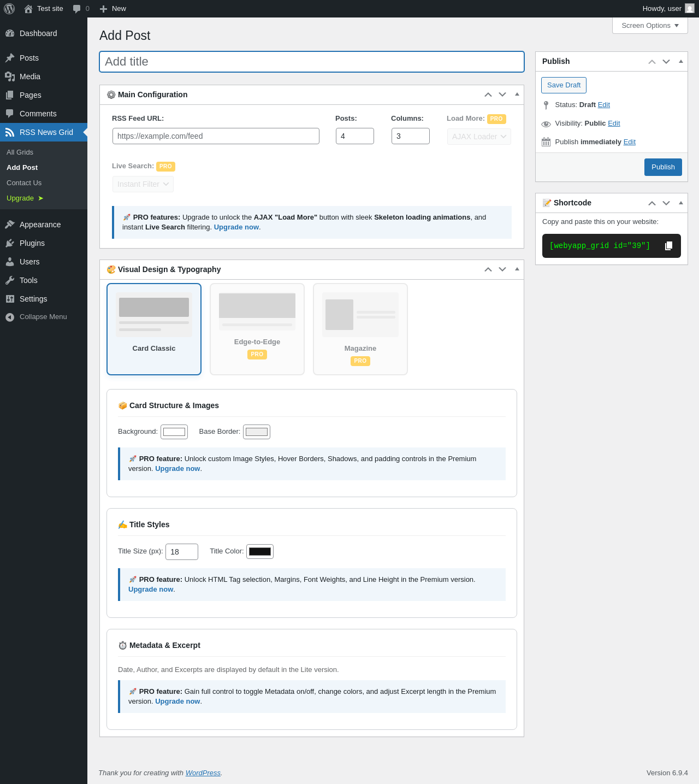Click the Comments speech bubble sidebar icon
The height and width of the screenshot is (784, 699).
click(10, 114)
